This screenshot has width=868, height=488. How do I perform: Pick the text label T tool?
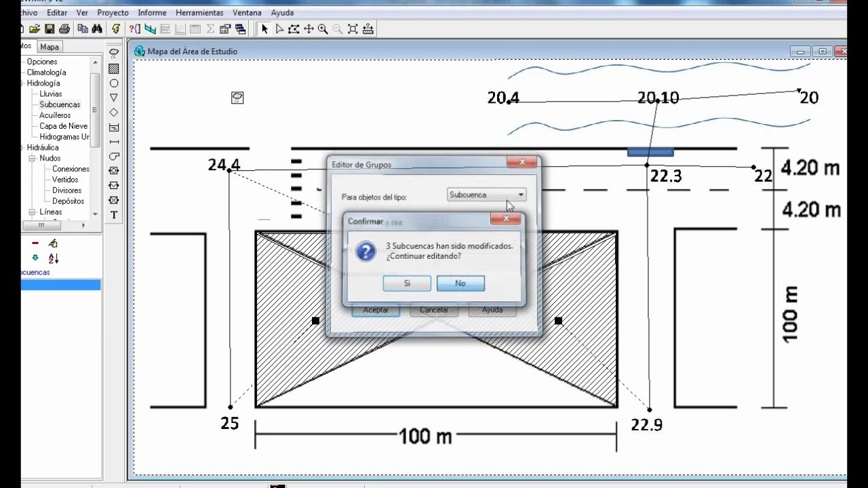[114, 215]
